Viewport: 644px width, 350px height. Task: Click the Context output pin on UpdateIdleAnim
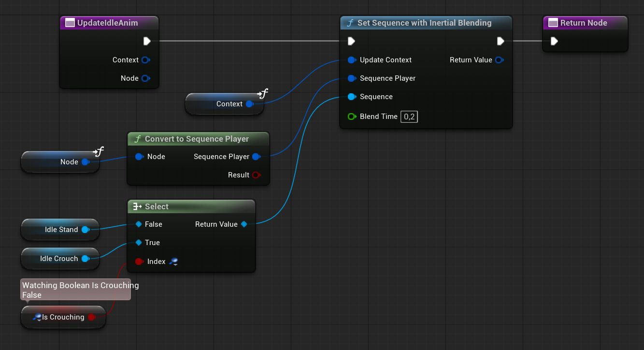tap(145, 60)
